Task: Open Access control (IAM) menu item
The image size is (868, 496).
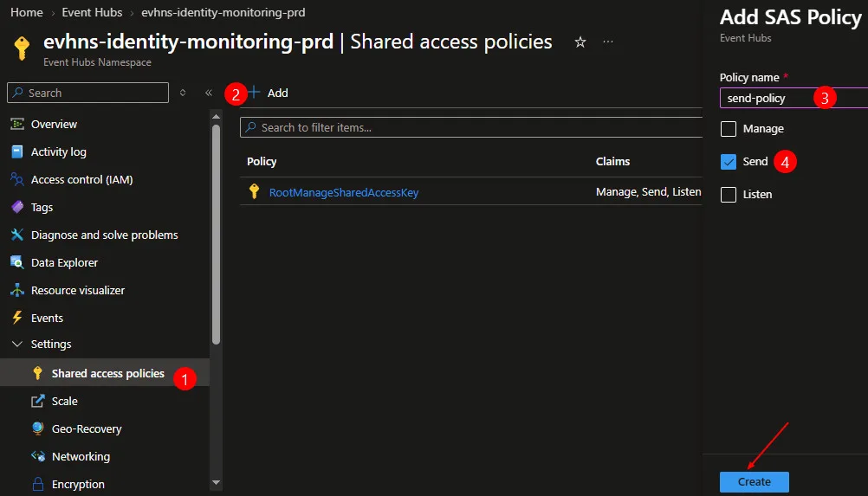Action: (82, 180)
